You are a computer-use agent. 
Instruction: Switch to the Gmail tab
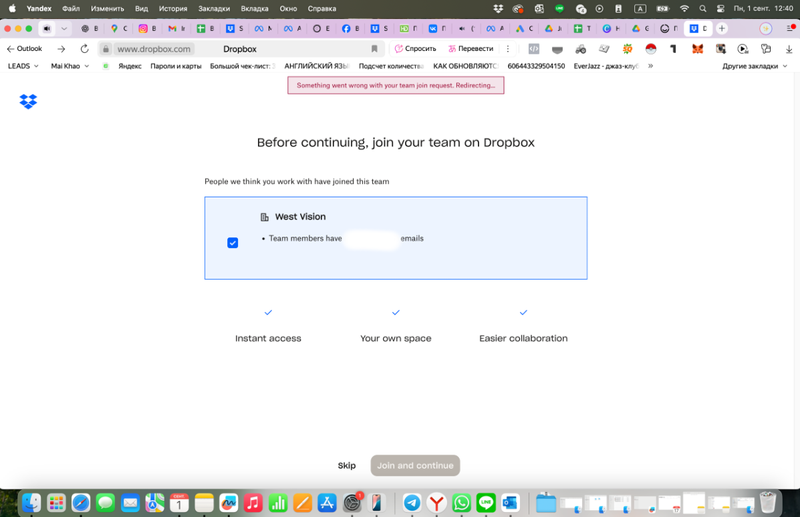click(x=177, y=29)
